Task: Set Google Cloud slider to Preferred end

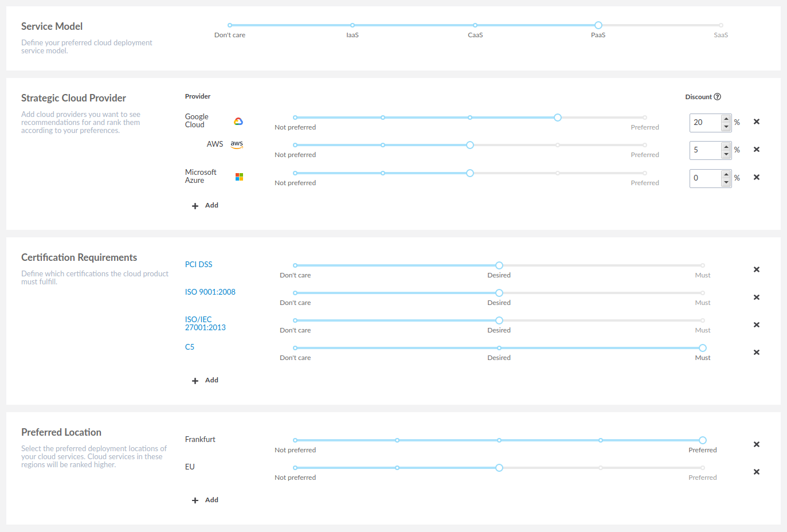Action: click(x=645, y=118)
